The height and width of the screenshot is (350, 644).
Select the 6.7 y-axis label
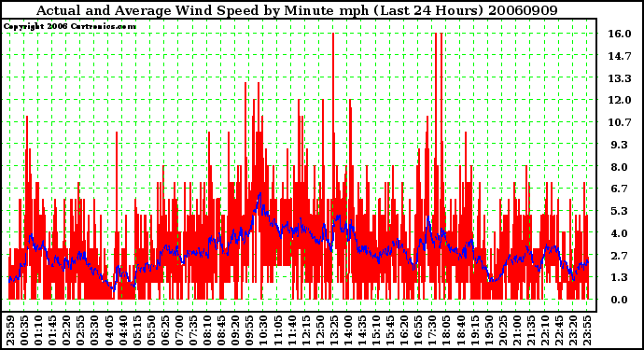point(620,189)
